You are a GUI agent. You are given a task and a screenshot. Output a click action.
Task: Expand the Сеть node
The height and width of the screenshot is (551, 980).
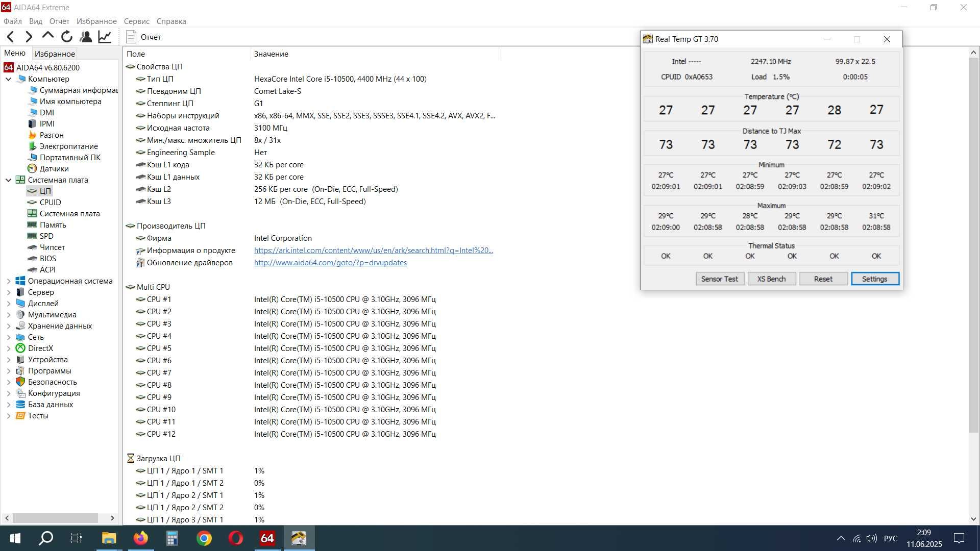click(x=8, y=337)
